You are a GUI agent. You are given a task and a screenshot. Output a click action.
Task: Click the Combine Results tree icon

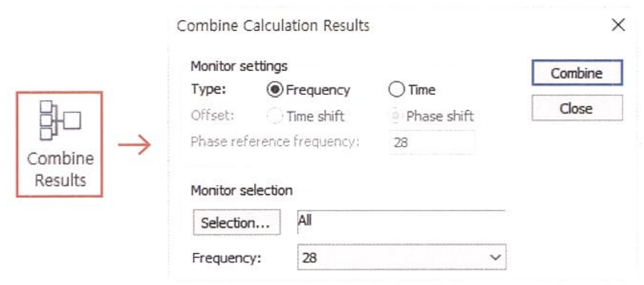(x=60, y=120)
